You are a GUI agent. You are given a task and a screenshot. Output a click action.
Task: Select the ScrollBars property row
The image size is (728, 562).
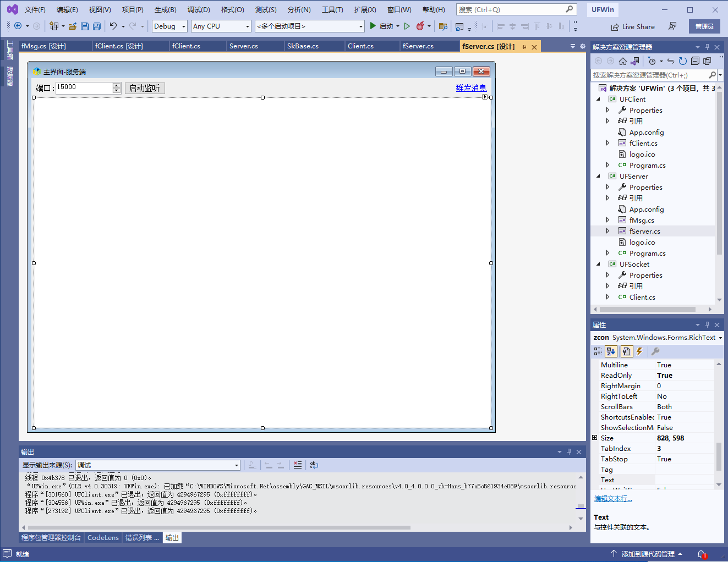(x=656, y=407)
